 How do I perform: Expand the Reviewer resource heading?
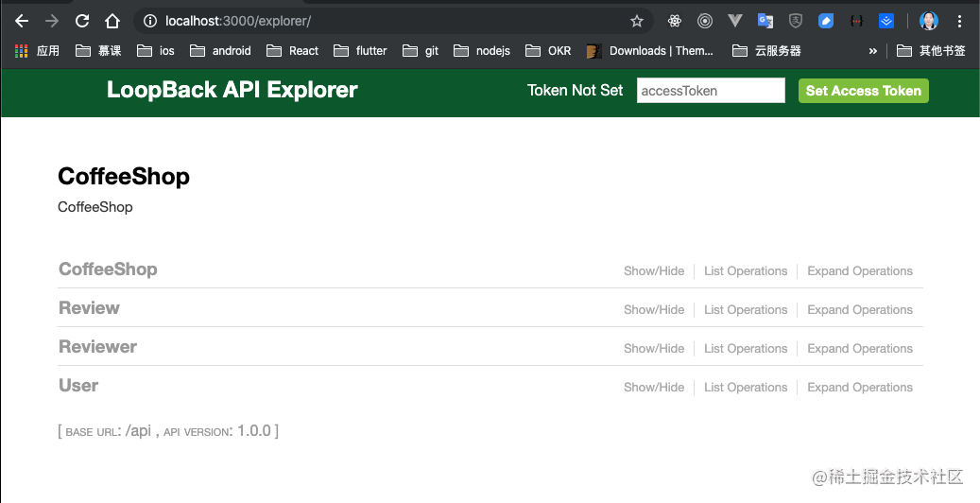(97, 347)
